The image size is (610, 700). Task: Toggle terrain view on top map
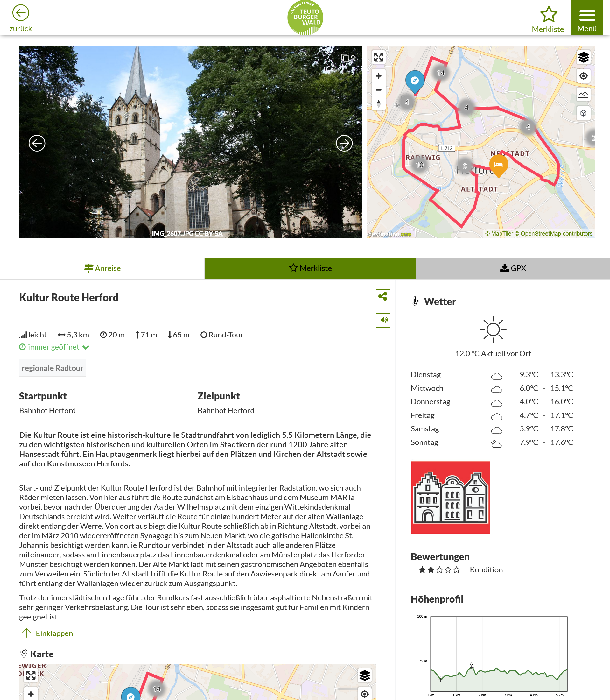(x=584, y=94)
